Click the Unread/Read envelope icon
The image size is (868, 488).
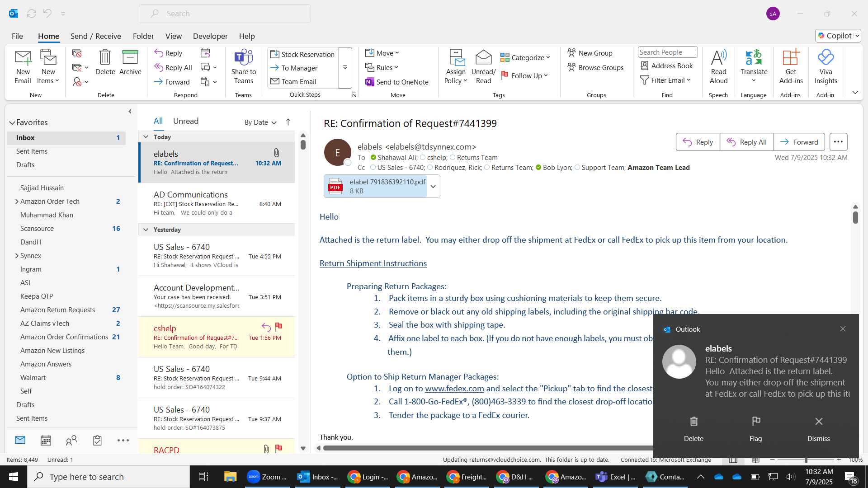[x=483, y=67]
